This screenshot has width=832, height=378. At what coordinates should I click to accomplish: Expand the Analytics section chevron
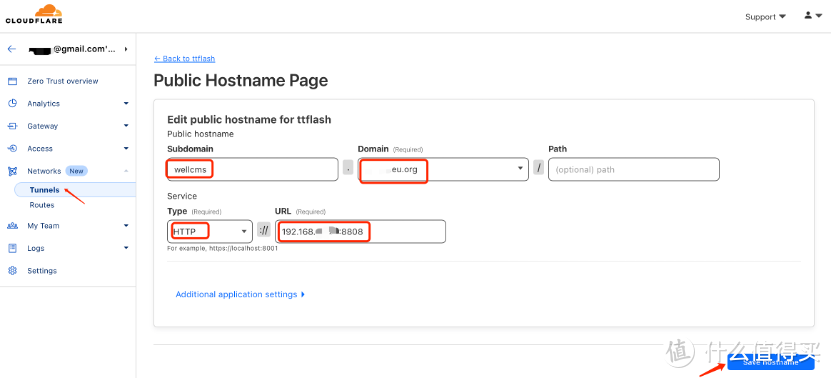[x=126, y=104]
